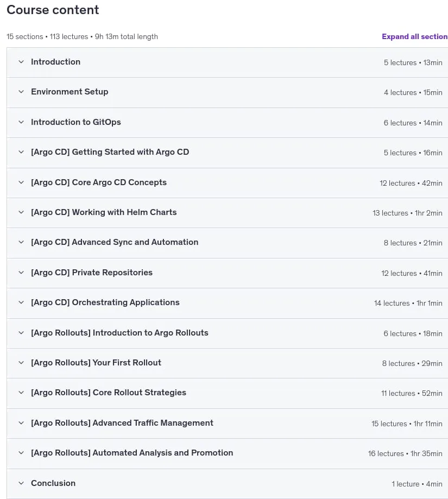This screenshot has height=499, width=448.
Task: Click '4 lectures • 15min' text
Action: tap(413, 93)
